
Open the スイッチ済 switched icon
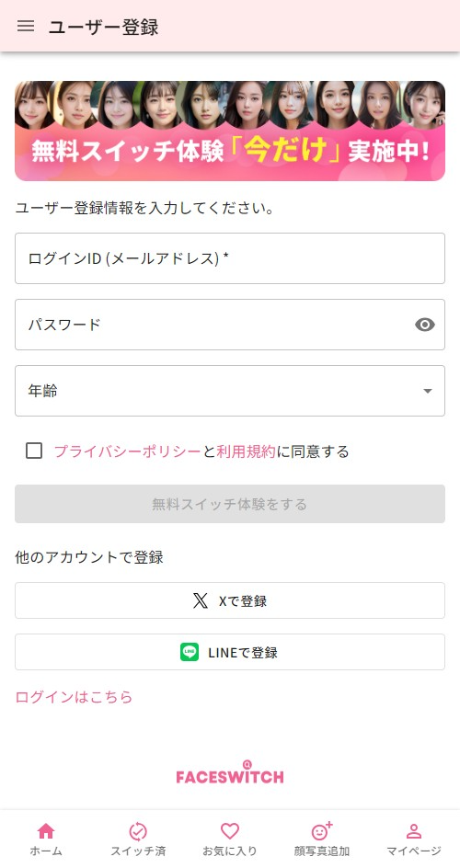pos(138,831)
